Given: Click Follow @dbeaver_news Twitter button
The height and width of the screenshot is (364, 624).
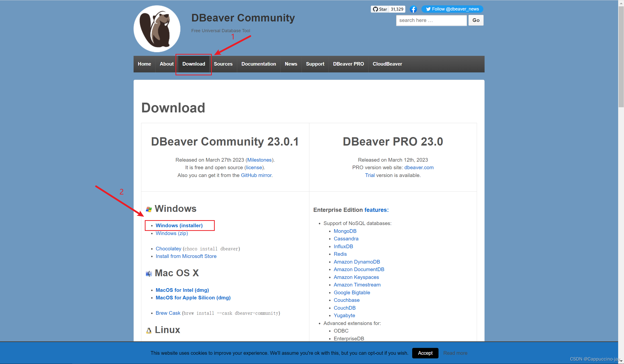Looking at the screenshot, I should [452, 9].
